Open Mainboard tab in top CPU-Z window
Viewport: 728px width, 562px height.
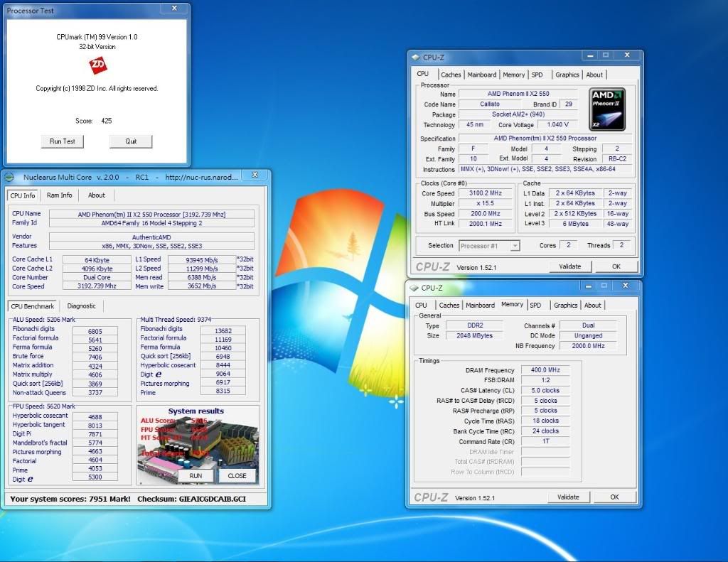482,75
